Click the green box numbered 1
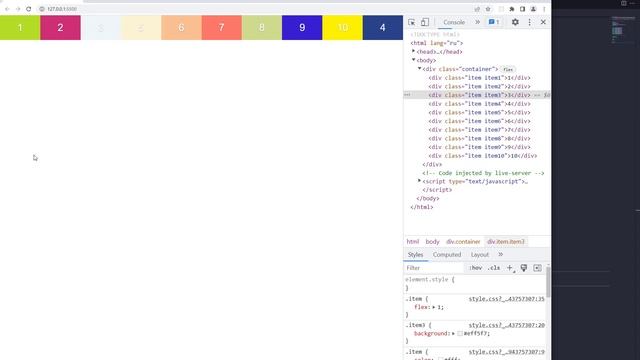This screenshot has width=640, height=360. pos(20,27)
